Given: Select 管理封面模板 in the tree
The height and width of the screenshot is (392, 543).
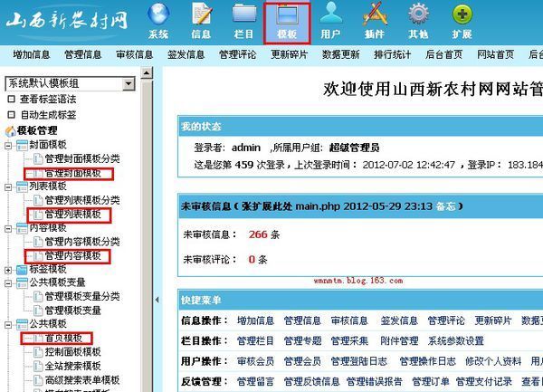Looking at the screenshot, I should pyautogui.click(x=73, y=173).
